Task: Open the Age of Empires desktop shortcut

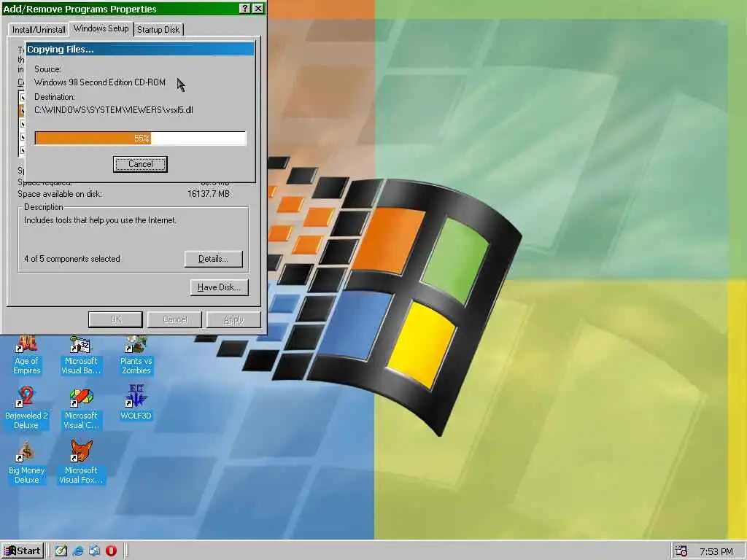Action: [x=27, y=355]
